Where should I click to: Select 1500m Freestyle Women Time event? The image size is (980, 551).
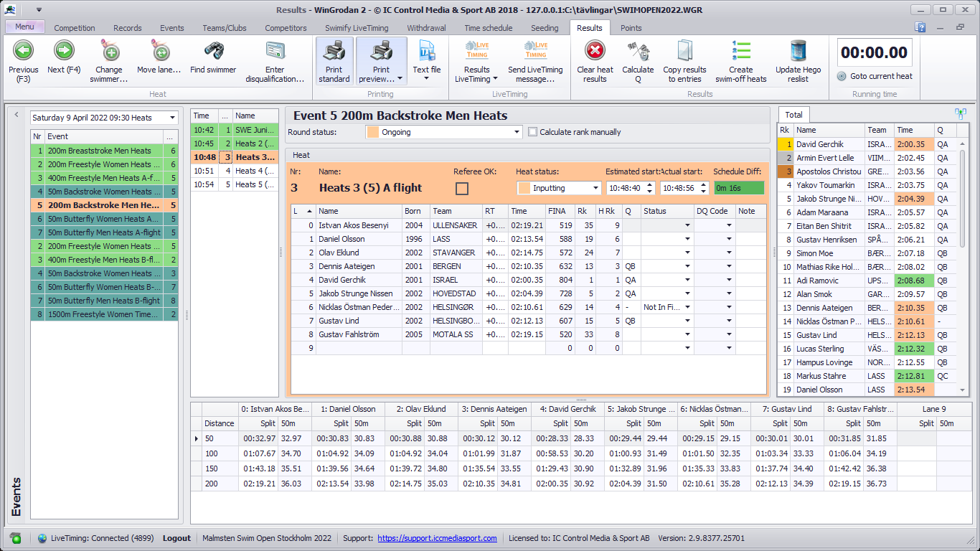tap(104, 314)
